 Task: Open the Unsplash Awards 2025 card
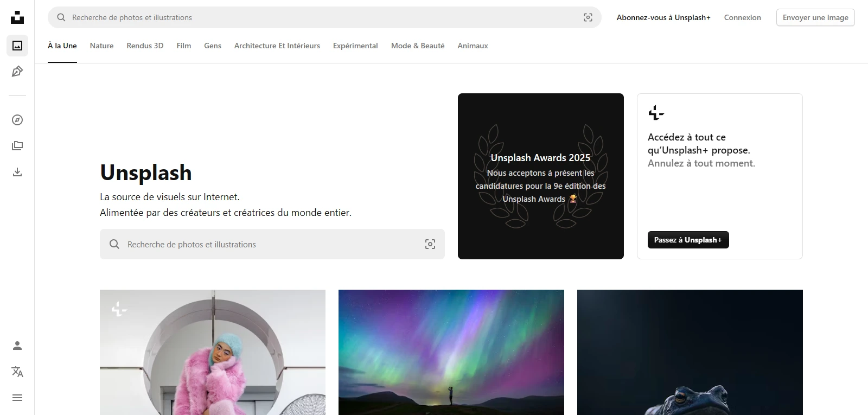tap(541, 176)
